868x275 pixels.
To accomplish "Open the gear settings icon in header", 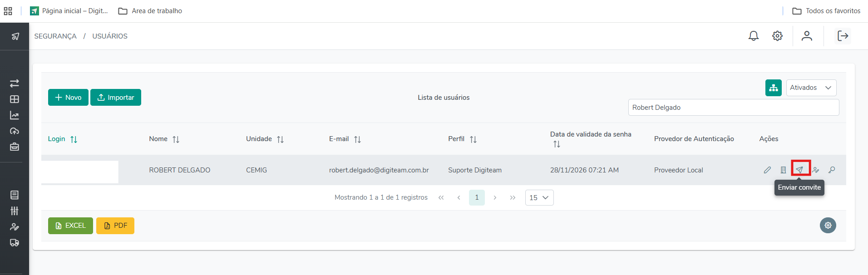I will [x=777, y=36].
